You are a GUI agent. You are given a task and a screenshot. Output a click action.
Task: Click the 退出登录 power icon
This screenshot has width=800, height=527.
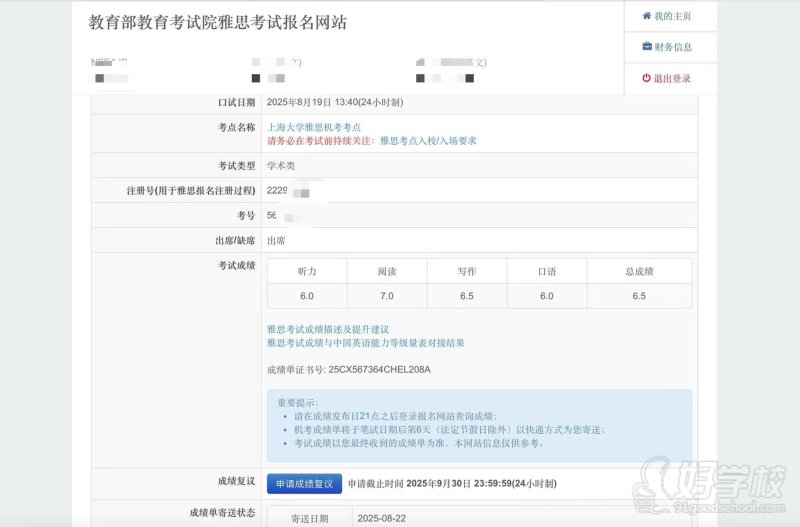(646, 78)
